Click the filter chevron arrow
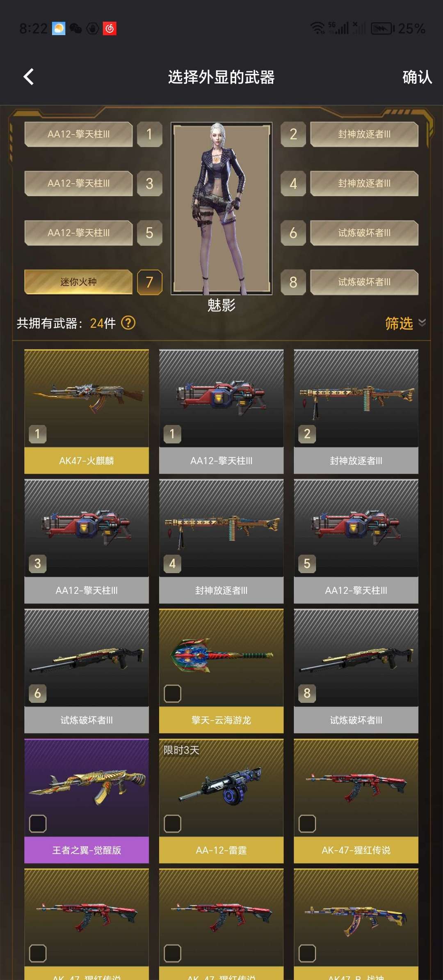Image resolution: width=443 pixels, height=980 pixels. click(x=422, y=323)
